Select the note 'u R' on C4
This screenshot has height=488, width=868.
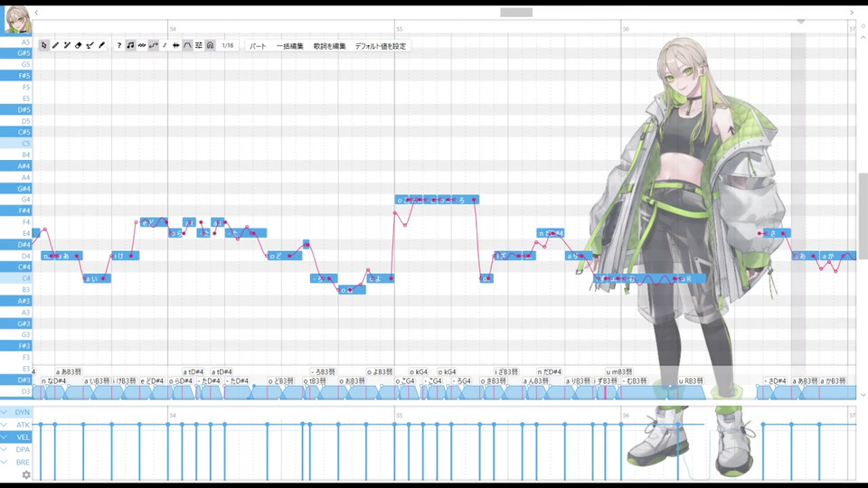tap(690, 278)
